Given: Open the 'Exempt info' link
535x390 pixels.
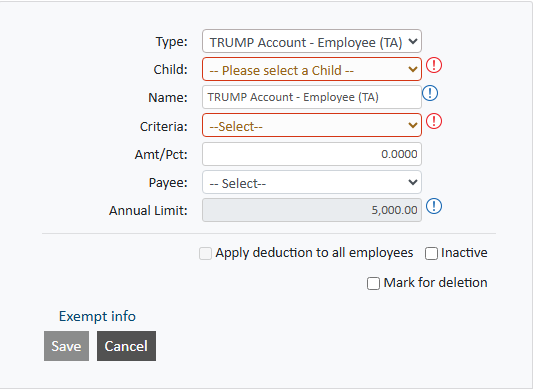Looking at the screenshot, I should tap(97, 316).
